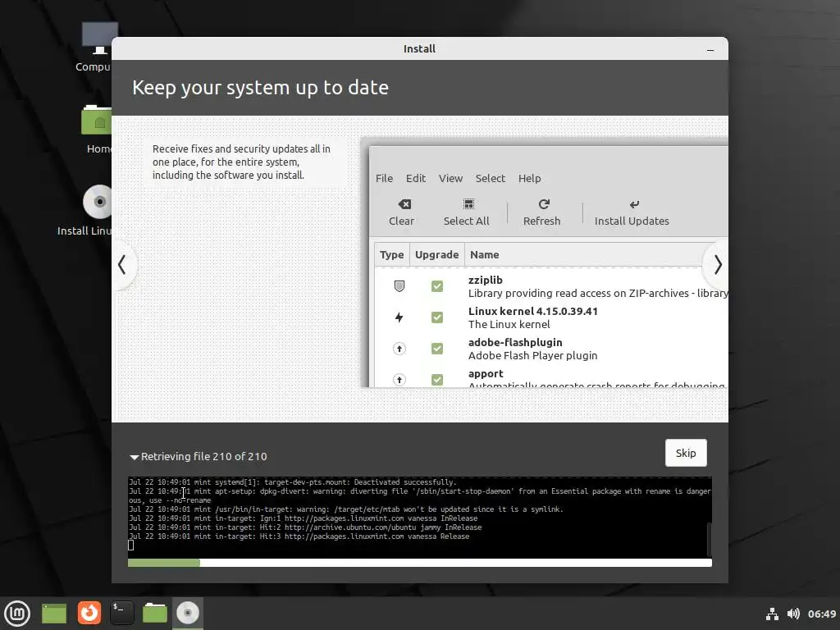Click the Clear toolbar icon
Image resolution: width=840 pixels, height=630 pixels.
pyautogui.click(x=404, y=204)
